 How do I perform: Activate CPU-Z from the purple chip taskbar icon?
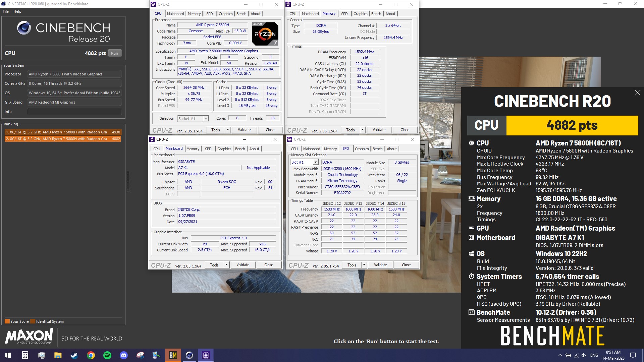[x=206, y=355]
